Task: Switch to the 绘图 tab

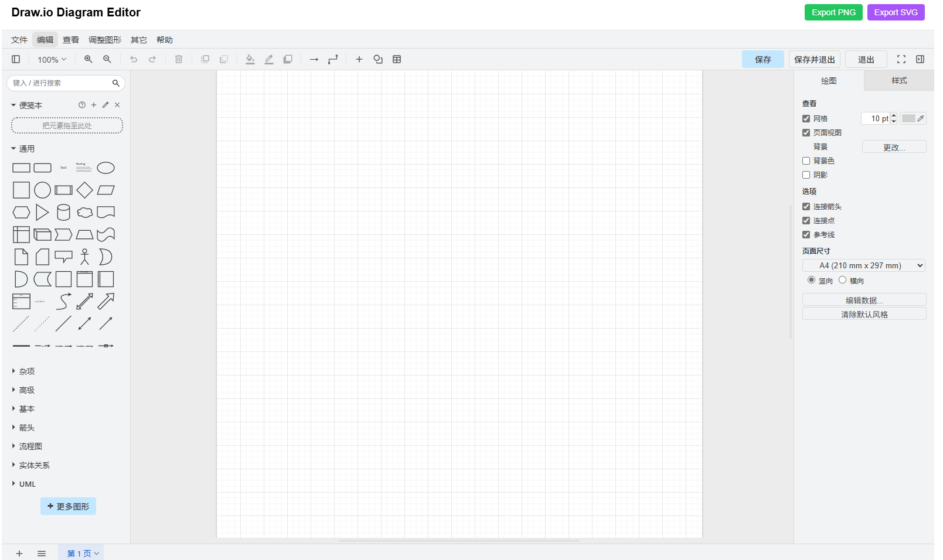Action: coord(828,81)
